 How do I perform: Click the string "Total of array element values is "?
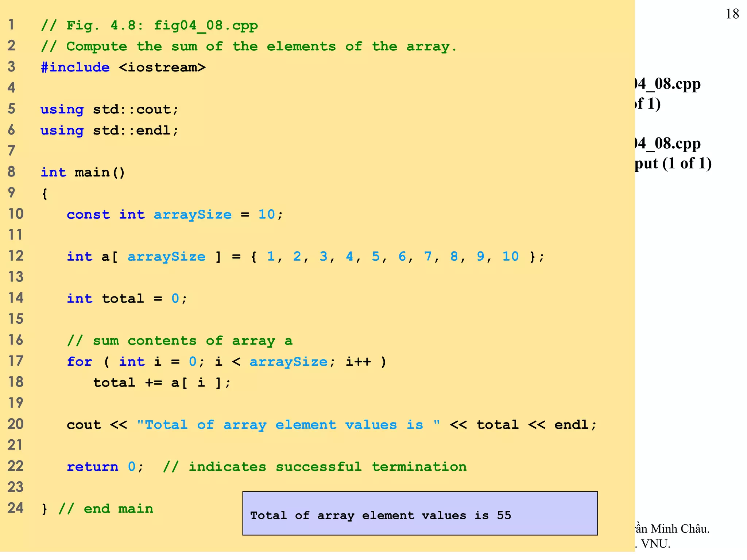[289, 425]
